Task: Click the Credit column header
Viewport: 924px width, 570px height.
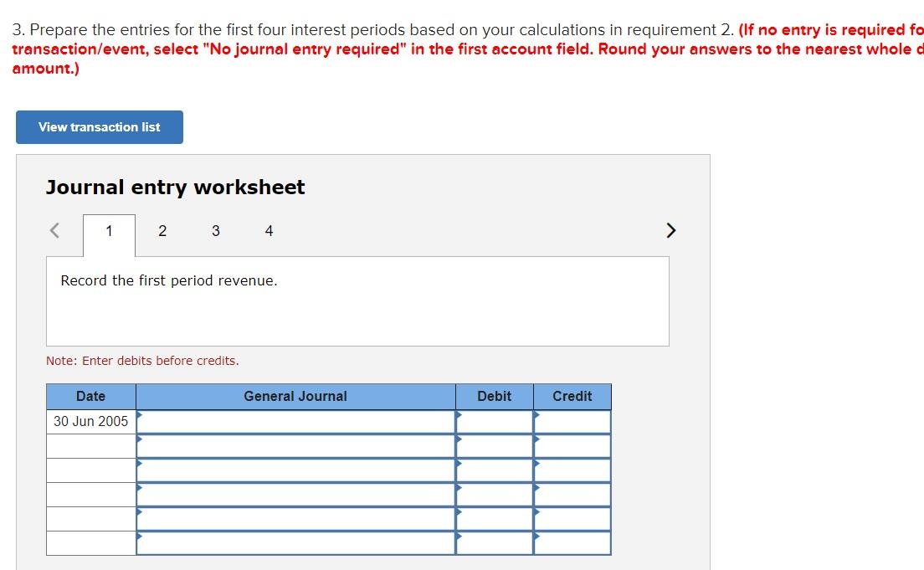Action: click(572, 396)
